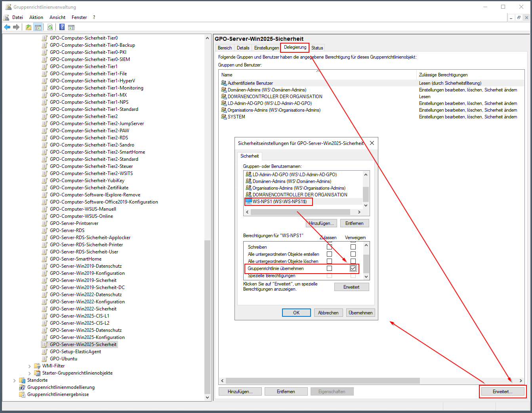Check Verweigern for Alle untergeordneten Objekte löschen

click(353, 261)
